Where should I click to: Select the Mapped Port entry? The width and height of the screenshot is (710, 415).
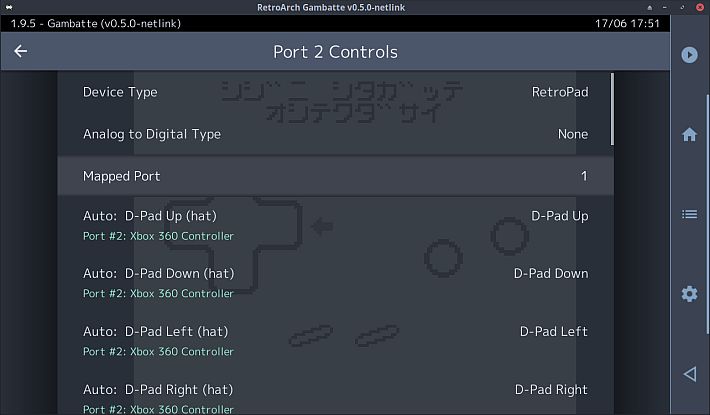336,176
